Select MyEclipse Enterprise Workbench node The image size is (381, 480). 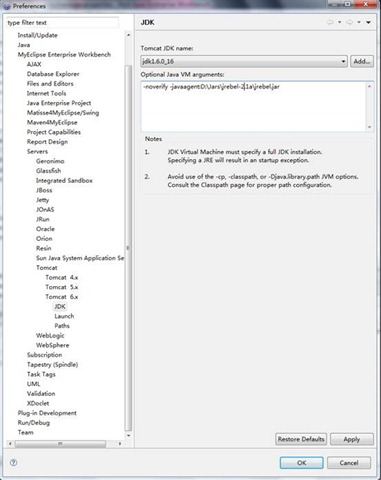click(64, 54)
